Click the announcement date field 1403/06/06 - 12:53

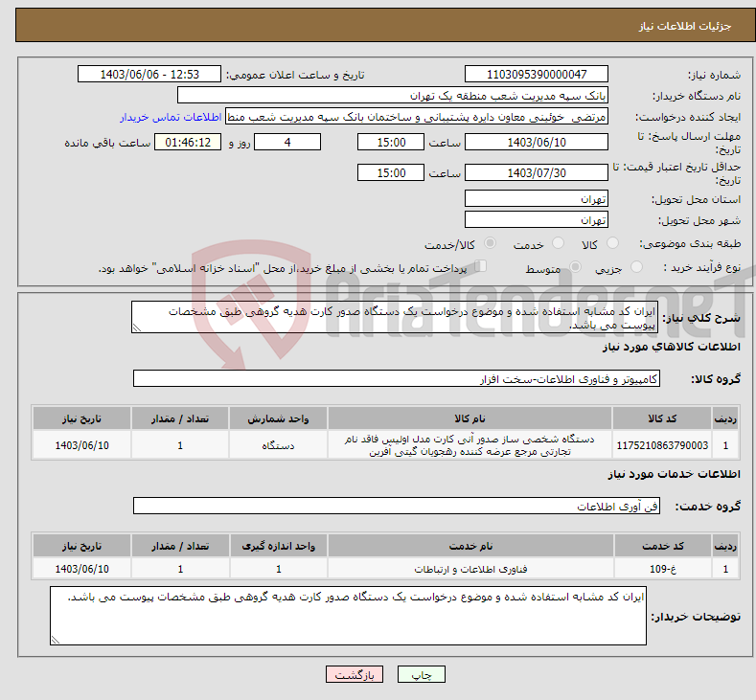149,74
